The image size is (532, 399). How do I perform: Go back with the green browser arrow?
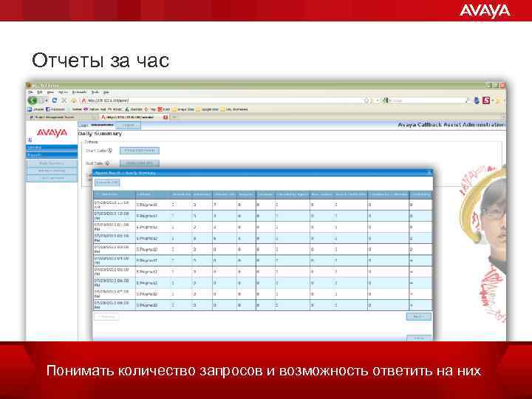click(x=33, y=100)
